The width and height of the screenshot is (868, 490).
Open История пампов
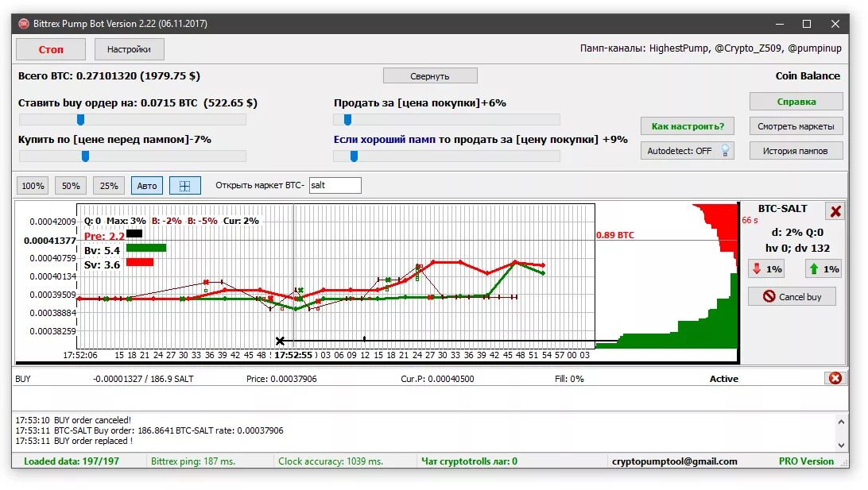click(x=796, y=150)
